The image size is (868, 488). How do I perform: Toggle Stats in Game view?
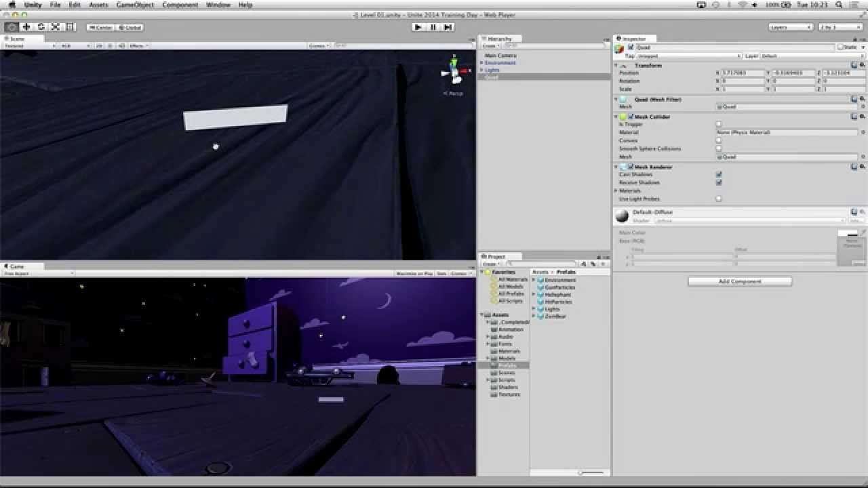[x=441, y=273]
